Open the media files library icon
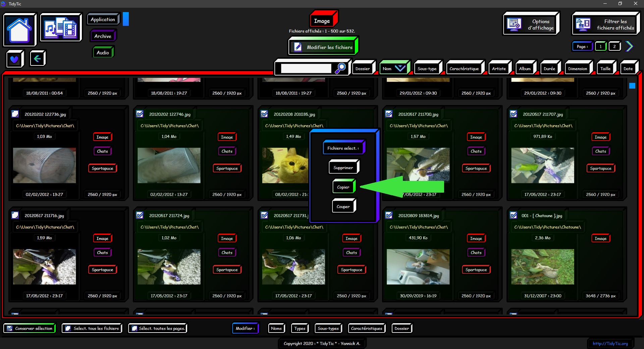644x349 pixels. point(61,28)
